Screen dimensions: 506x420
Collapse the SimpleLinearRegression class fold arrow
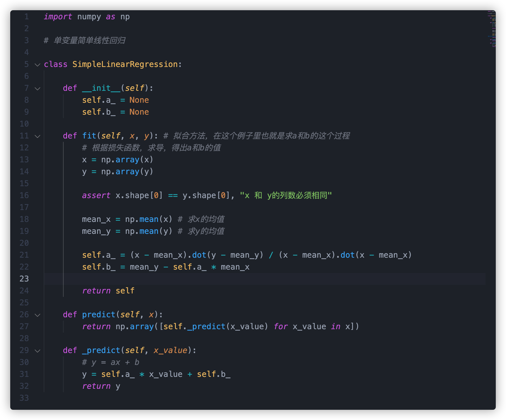coord(37,65)
